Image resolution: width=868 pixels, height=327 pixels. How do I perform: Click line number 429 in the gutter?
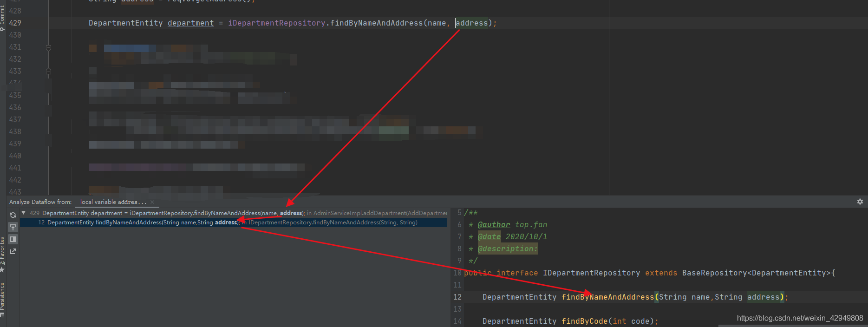tap(15, 23)
